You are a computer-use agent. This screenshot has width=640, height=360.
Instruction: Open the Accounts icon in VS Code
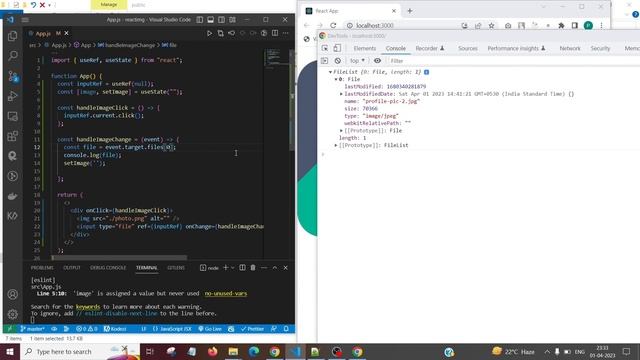point(13,294)
